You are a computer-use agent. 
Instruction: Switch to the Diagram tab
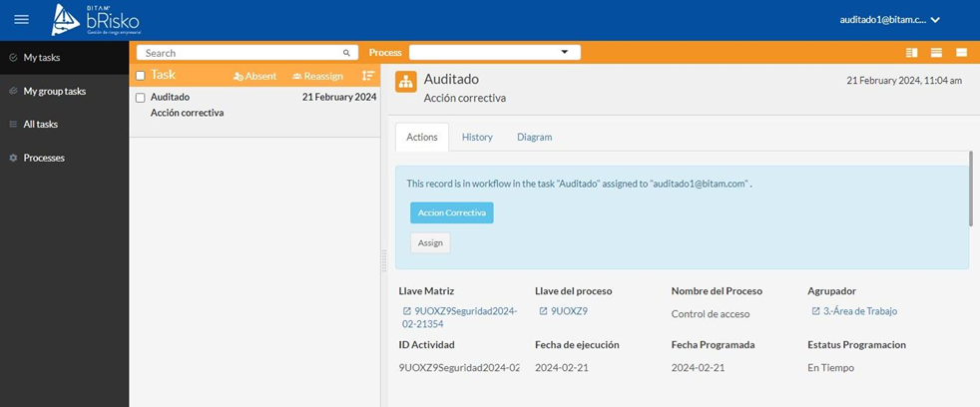tap(534, 137)
